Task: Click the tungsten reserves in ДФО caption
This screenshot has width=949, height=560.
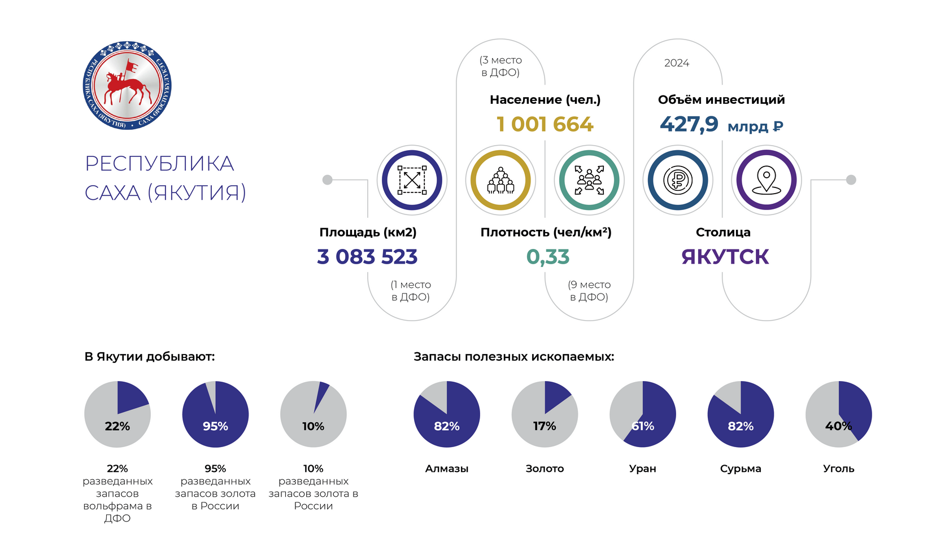Action: click(117, 493)
